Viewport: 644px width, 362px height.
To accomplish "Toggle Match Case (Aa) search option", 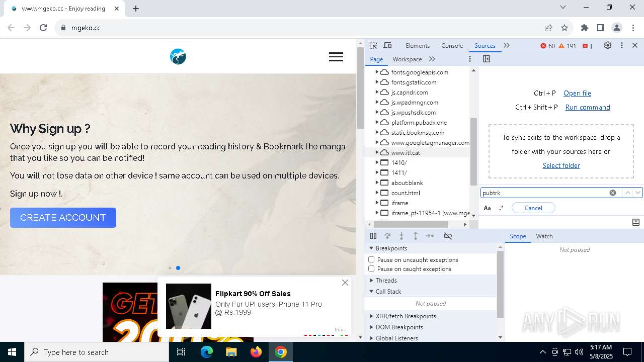I will (487, 208).
